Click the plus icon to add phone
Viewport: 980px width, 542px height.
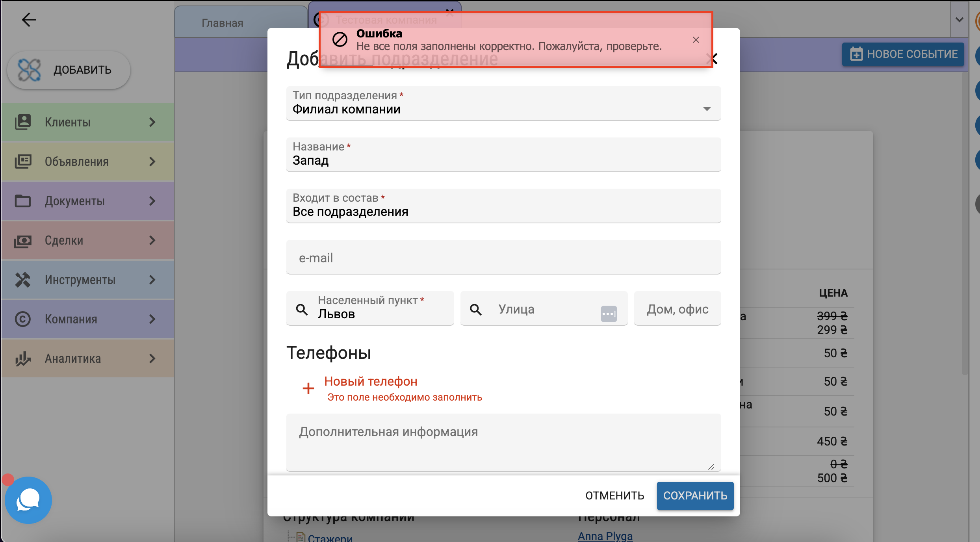coord(308,388)
